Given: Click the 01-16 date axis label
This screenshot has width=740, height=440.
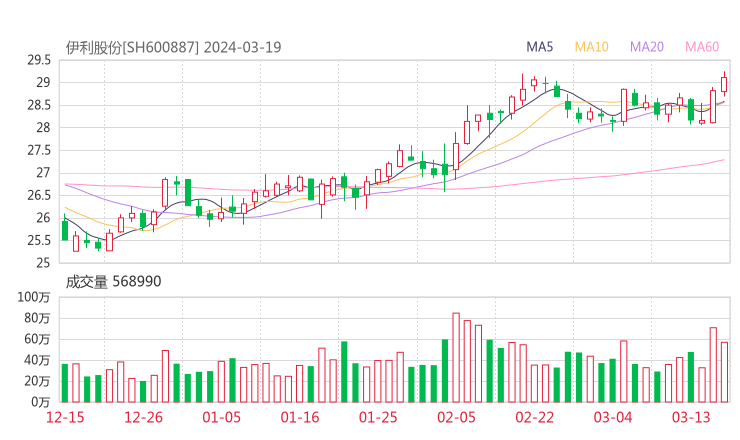Looking at the screenshot, I should (300, 417).
